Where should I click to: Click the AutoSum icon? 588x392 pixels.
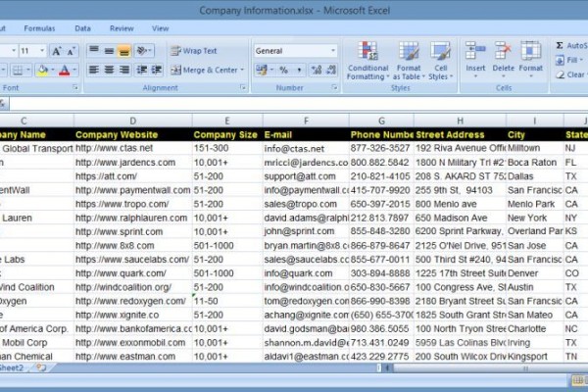(x=560, y=45)
